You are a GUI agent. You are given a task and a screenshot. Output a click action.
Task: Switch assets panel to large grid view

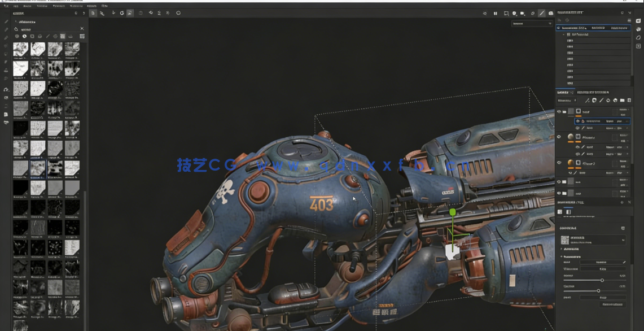pyautogui.click(x=82, y=36)
